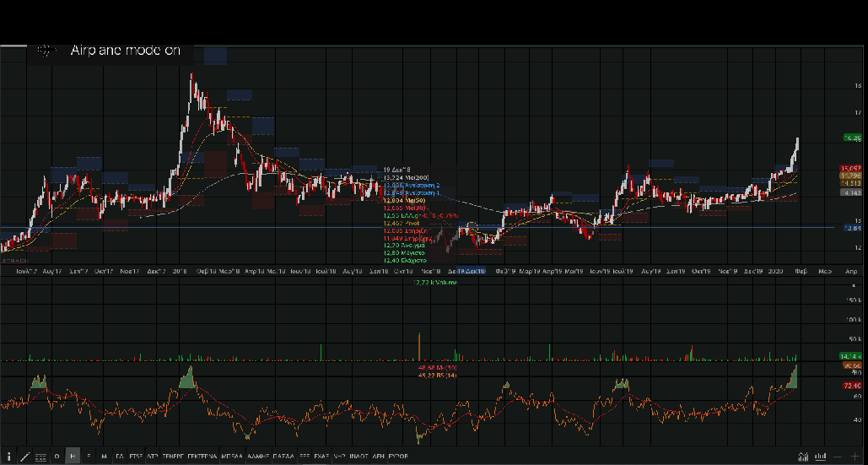Image resolution: width=868 pixels, height=465 pixels.
Task: Open the keyboard-style grid icon
Action: click(40, 456)
